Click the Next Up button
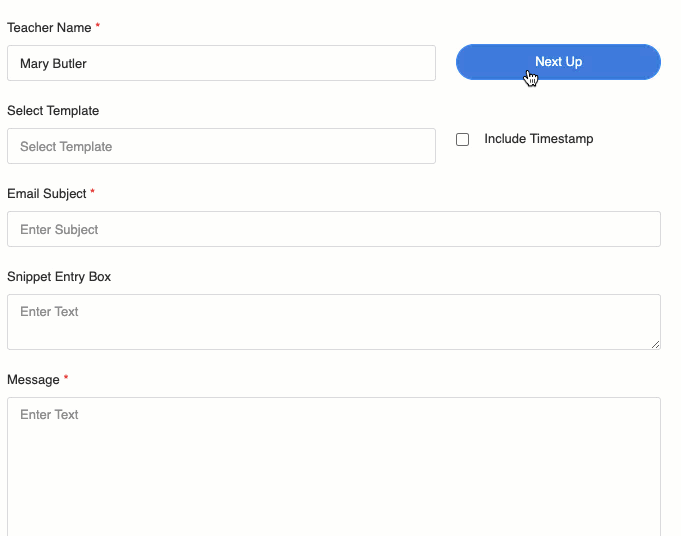Viewport: 681px width, 536px height. pyautogui.click(x=558, y=62)
